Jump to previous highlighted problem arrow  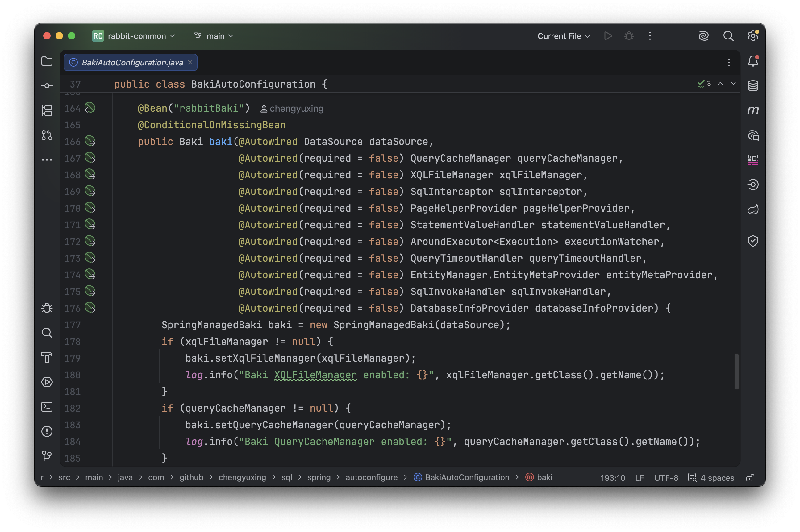(x=720, y=83)
